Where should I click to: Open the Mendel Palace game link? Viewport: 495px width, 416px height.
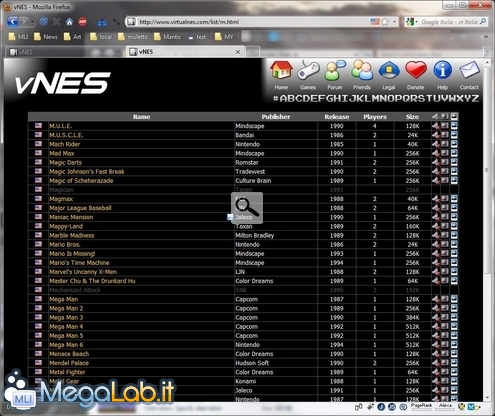[69, 363]
